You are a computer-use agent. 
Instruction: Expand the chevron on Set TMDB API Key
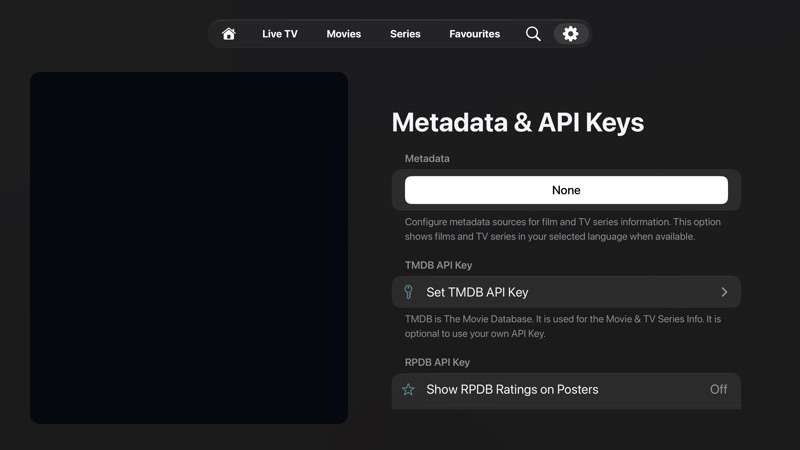[x=724, y=292]
